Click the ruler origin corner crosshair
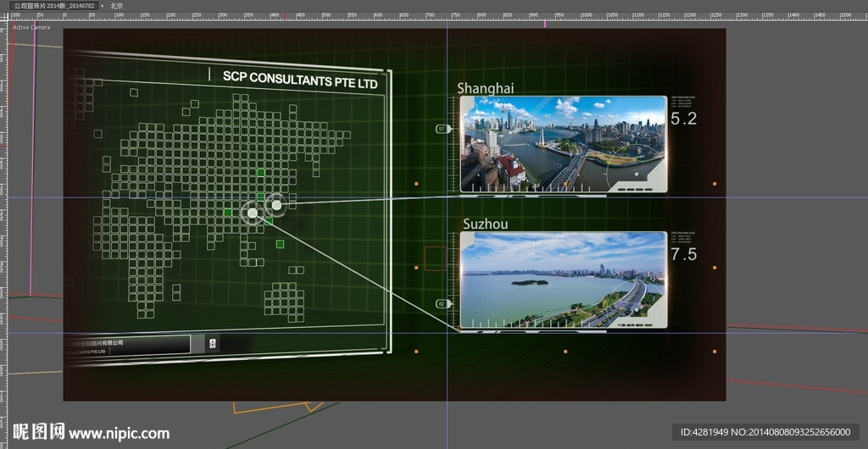 (x=4, y=17)
